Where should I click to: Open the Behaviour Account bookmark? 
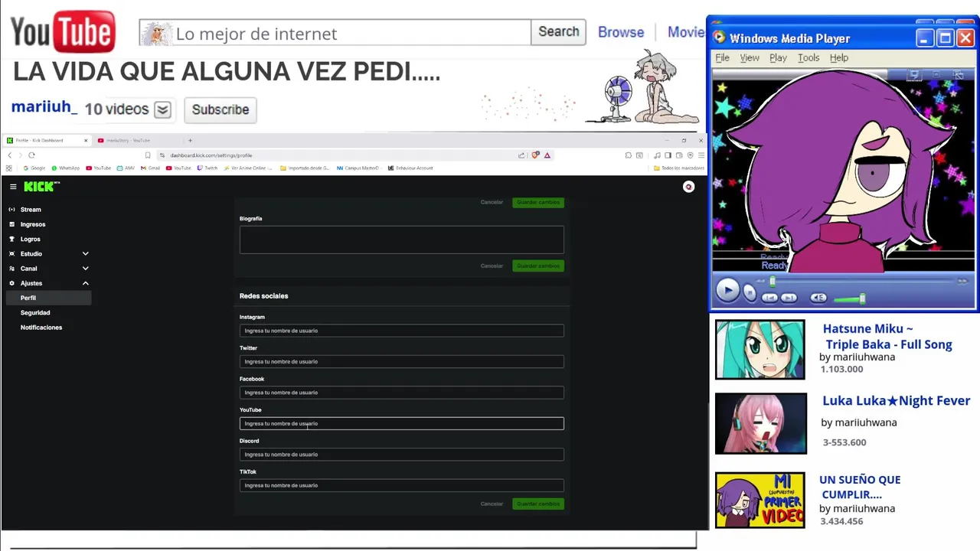tap(410, 168)
